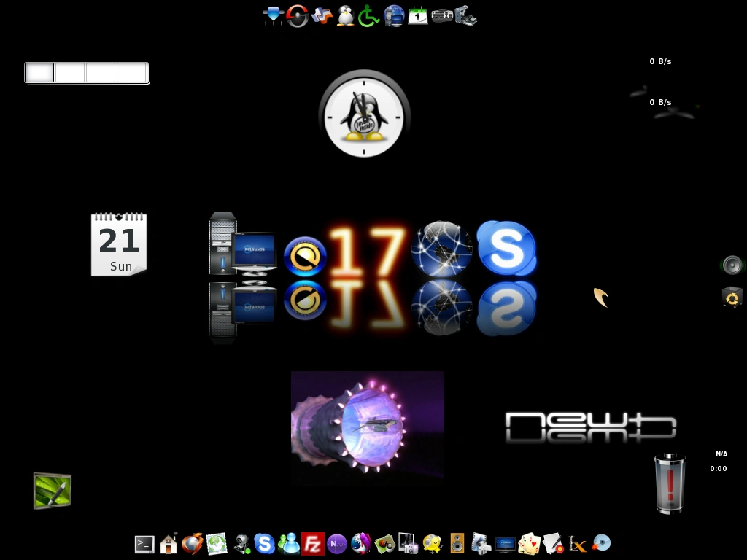The height and width of the screenshot is (560, 747).
Task: Open the terminal emulator from the bottom dock
Action: coord(144,544)
